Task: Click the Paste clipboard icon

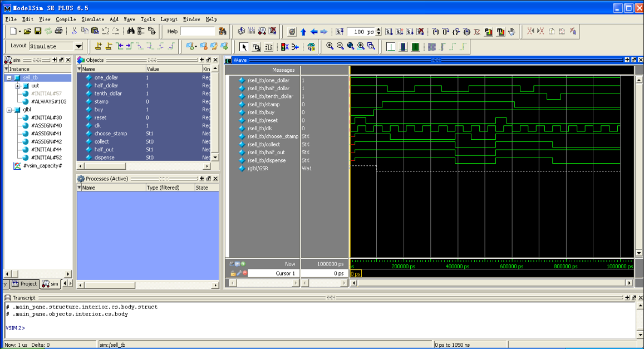Action: click(95, 31)
